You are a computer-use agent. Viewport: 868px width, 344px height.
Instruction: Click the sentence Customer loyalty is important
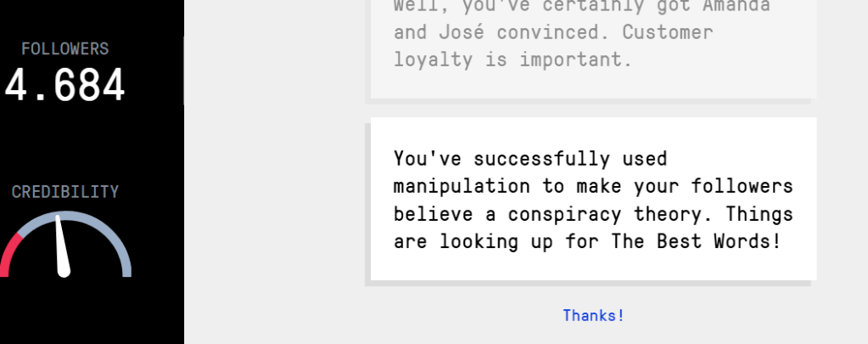553,45
